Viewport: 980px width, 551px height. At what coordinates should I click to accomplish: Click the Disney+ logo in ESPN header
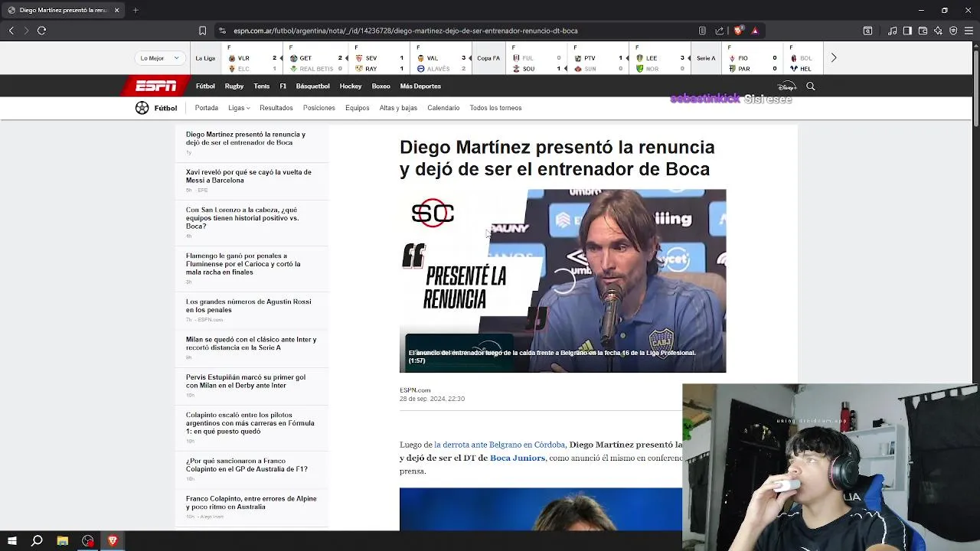pos(787,86)
